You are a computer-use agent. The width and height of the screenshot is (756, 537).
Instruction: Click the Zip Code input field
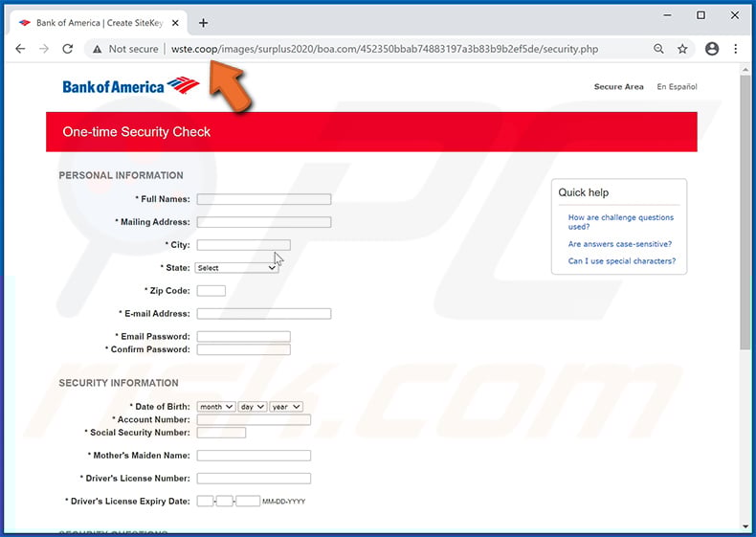tap(211, 290)
